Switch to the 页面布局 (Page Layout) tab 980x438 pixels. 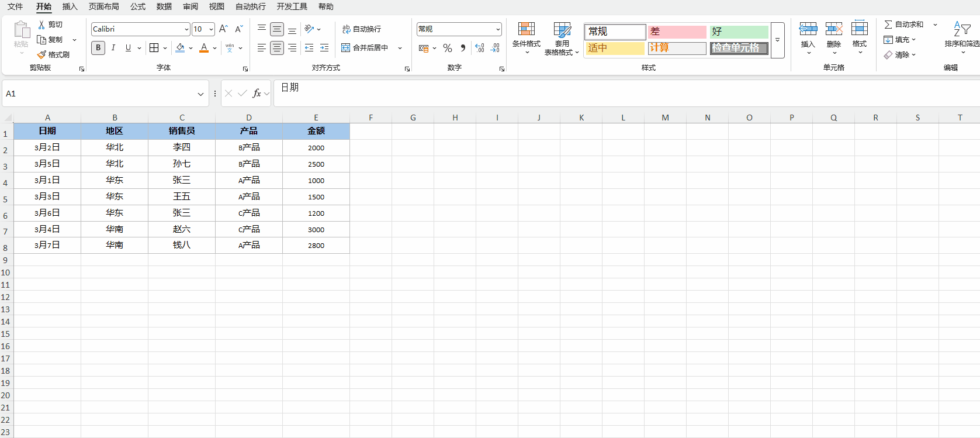tap(104, 6)
